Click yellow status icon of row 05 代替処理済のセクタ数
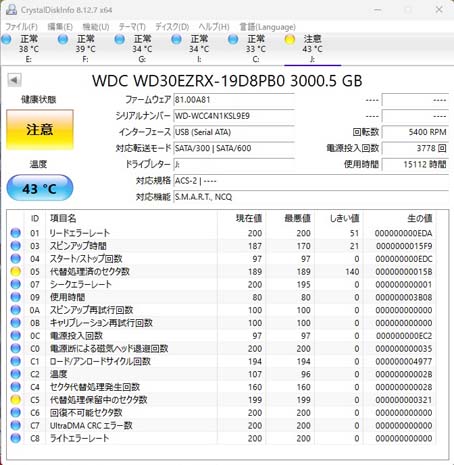This screenshot has width=454, height=465. coord(16,272)
